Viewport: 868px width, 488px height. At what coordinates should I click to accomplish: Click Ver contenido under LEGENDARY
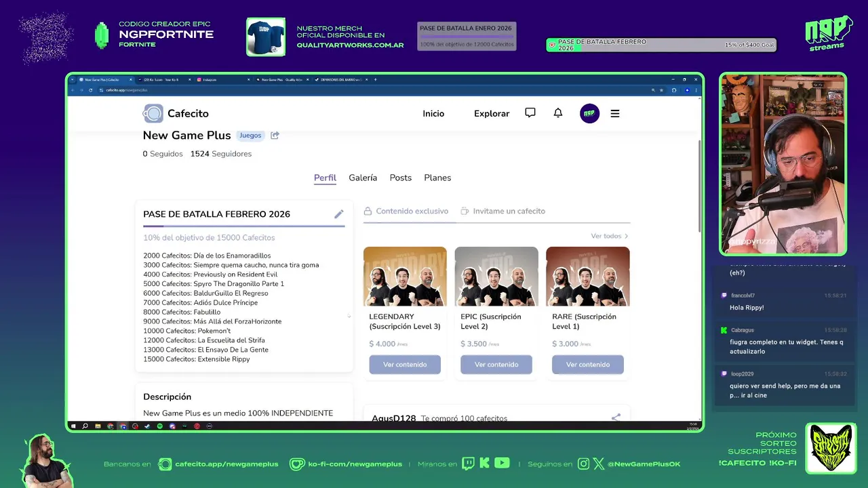click(405, 365)
